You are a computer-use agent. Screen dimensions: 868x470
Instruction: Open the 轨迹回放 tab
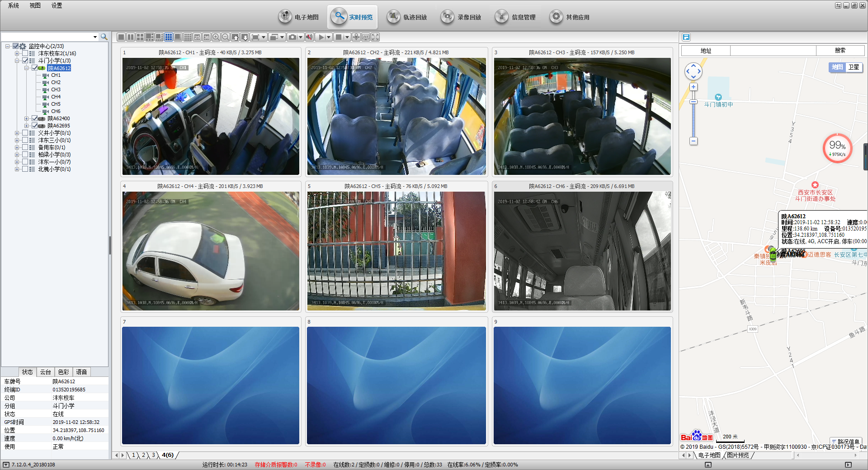[x=407, y=17]
